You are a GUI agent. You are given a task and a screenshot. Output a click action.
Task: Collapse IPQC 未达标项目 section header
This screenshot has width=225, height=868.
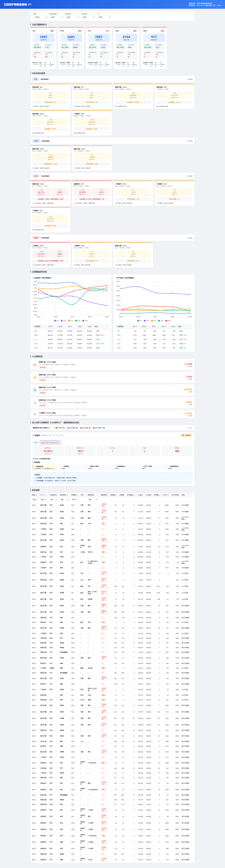[112, 141]
